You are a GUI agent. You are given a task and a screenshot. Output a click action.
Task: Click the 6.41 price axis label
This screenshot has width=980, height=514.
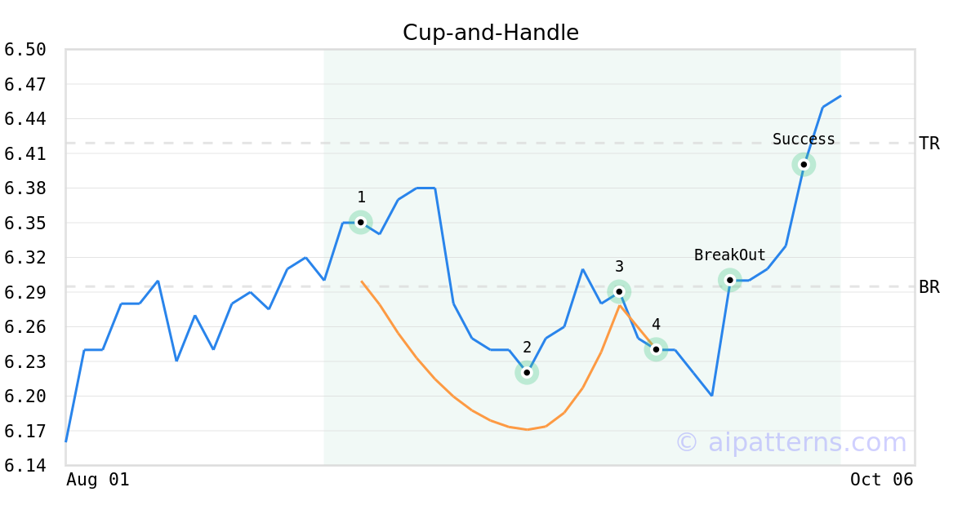click(24, 153)
